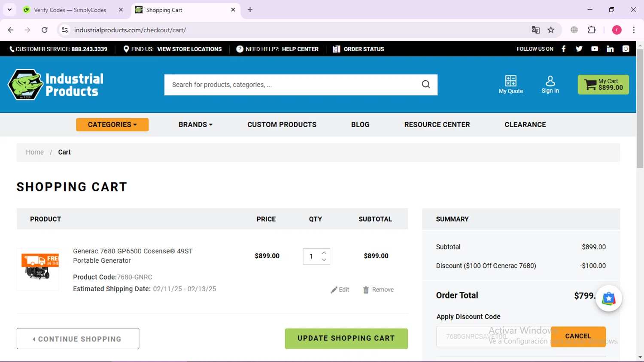
Task: Increase quantity with the up arrow
Action: click(x=324, y=253)
